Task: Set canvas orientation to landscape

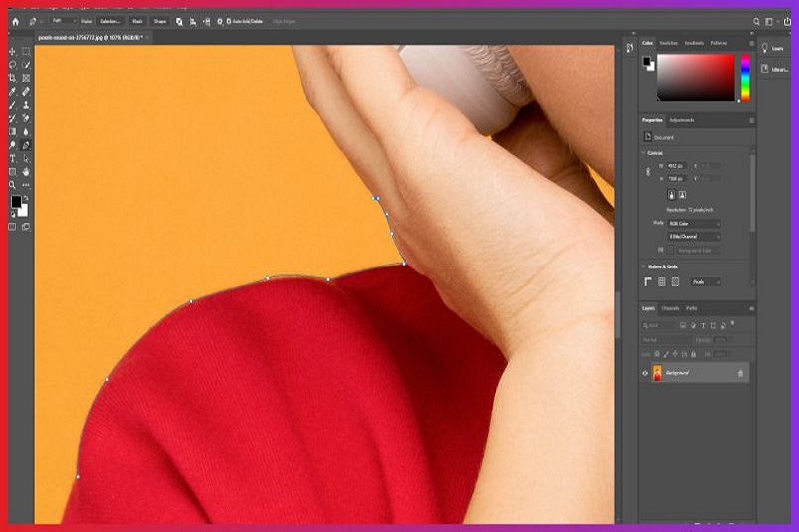Action: [682, 195]
